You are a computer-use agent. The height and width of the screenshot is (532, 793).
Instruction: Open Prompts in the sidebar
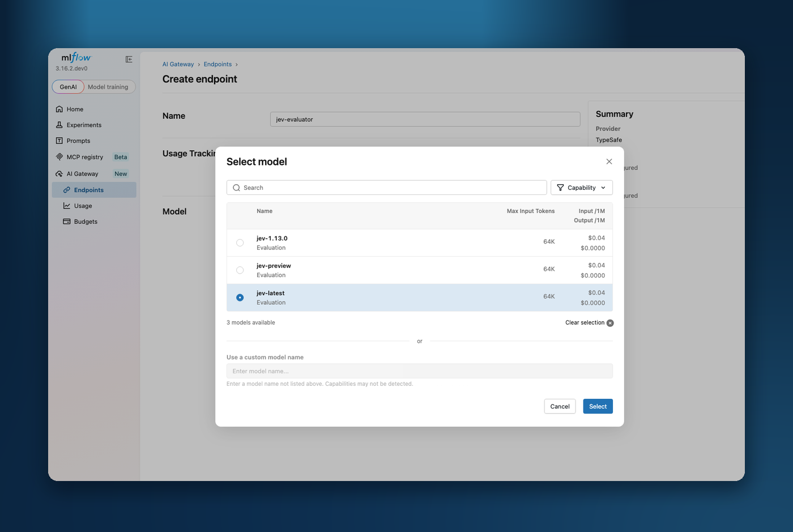click(94, 141)
